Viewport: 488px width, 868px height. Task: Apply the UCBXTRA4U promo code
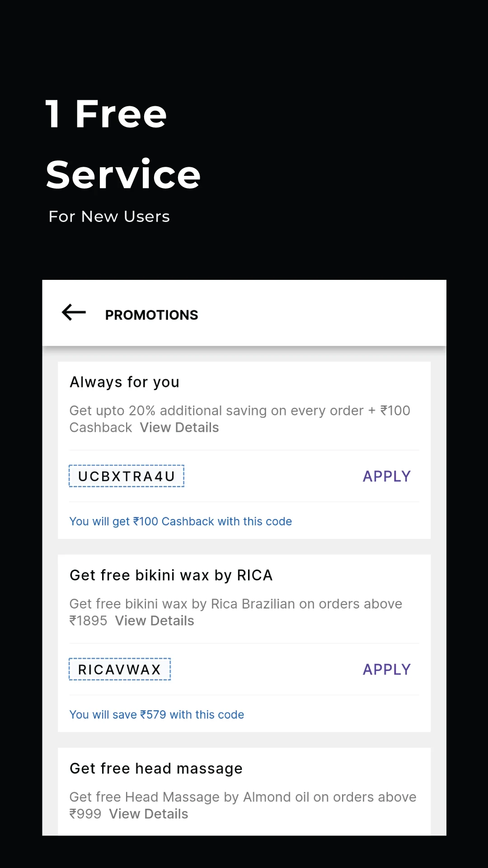click(387, 476)
